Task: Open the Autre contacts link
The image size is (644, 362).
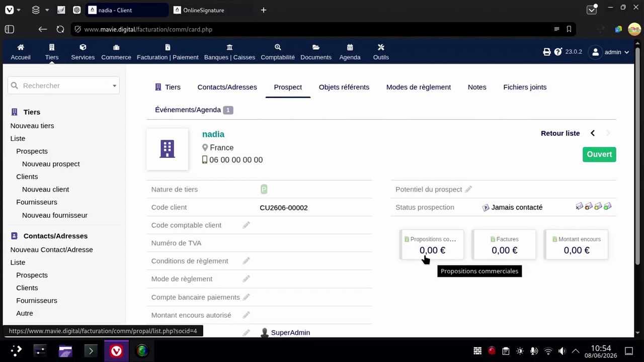Action: [x=25, y=313]
